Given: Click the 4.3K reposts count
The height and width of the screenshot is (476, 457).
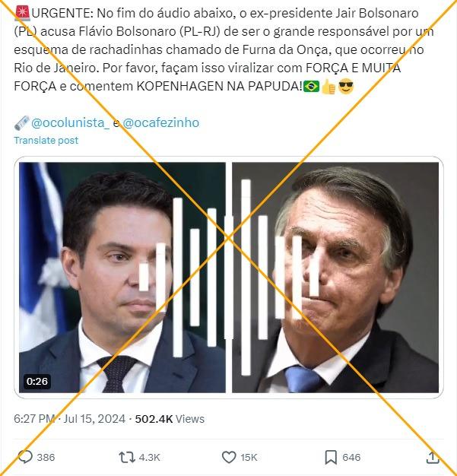Looking at the screenshot, I should (x=149, y=457).
